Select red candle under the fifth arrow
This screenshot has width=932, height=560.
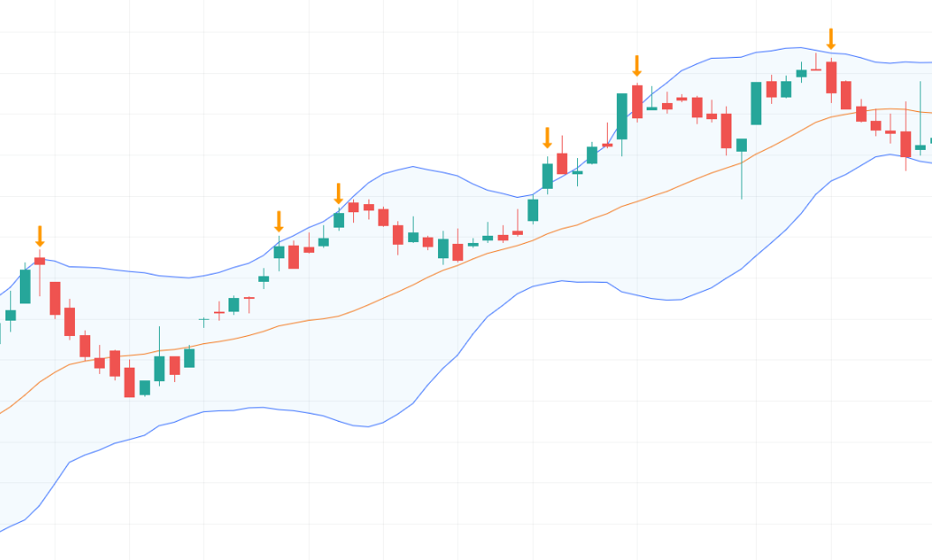637,101
